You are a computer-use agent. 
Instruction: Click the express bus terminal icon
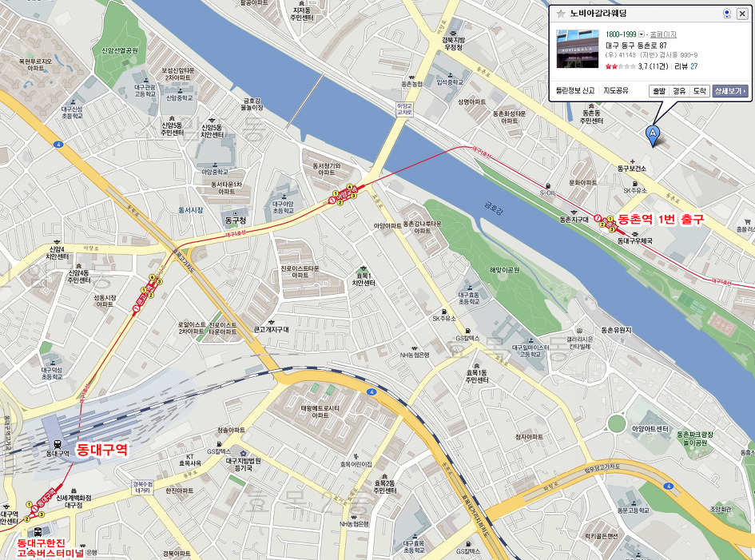click(x=37, y=532)
